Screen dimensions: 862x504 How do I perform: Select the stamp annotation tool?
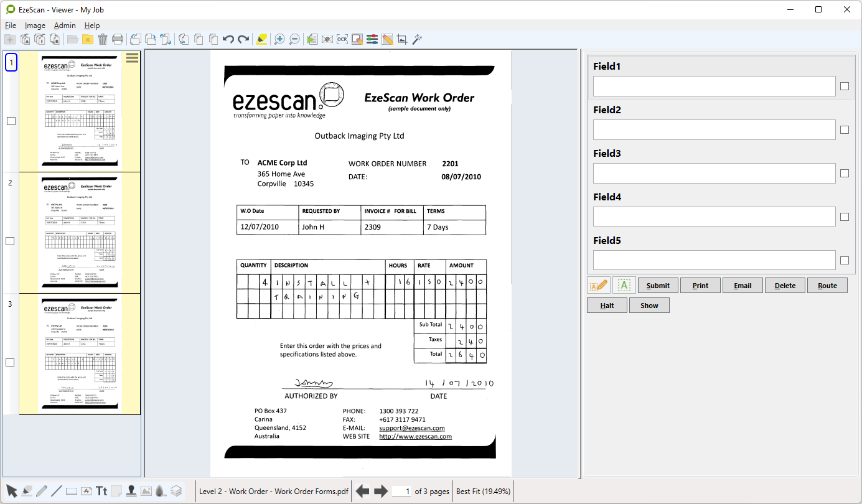[x=131, y=491]
